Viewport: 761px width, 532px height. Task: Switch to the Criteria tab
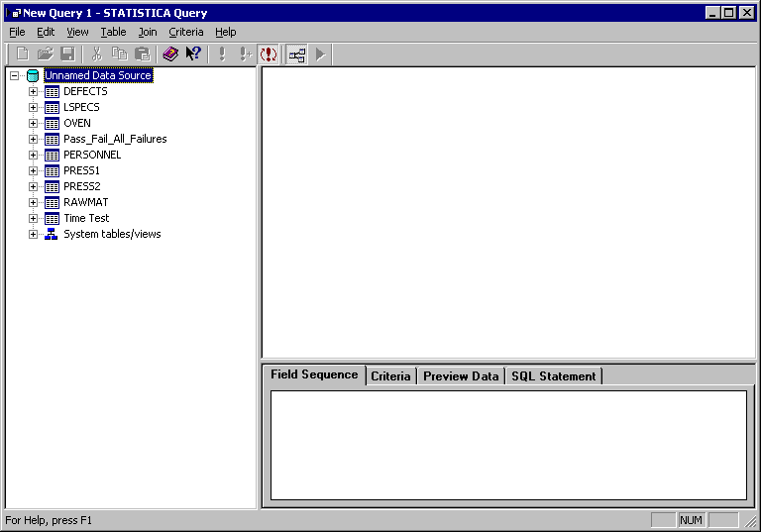390,376
